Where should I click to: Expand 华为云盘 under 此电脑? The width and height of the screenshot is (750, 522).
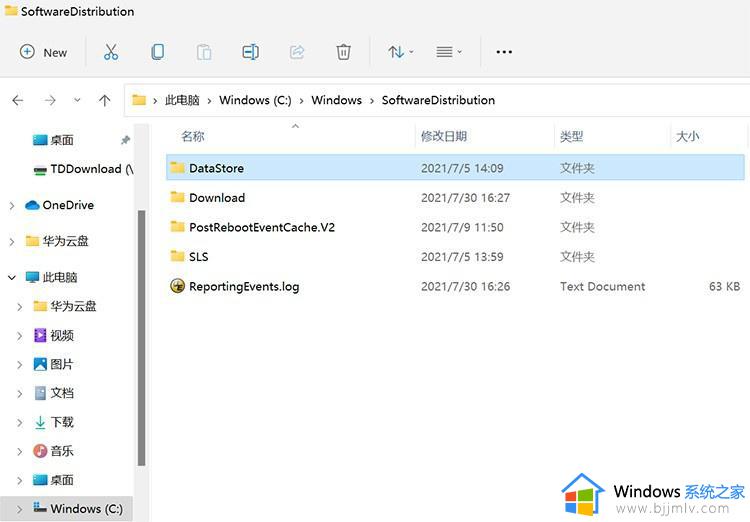click(x=20, y=307)
